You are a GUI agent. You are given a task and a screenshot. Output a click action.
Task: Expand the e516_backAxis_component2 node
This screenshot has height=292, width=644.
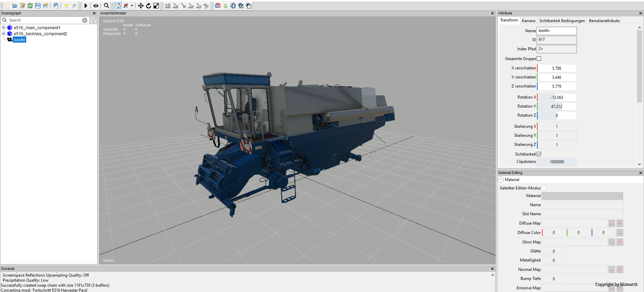pyautogui.click(x=4, y=34)
